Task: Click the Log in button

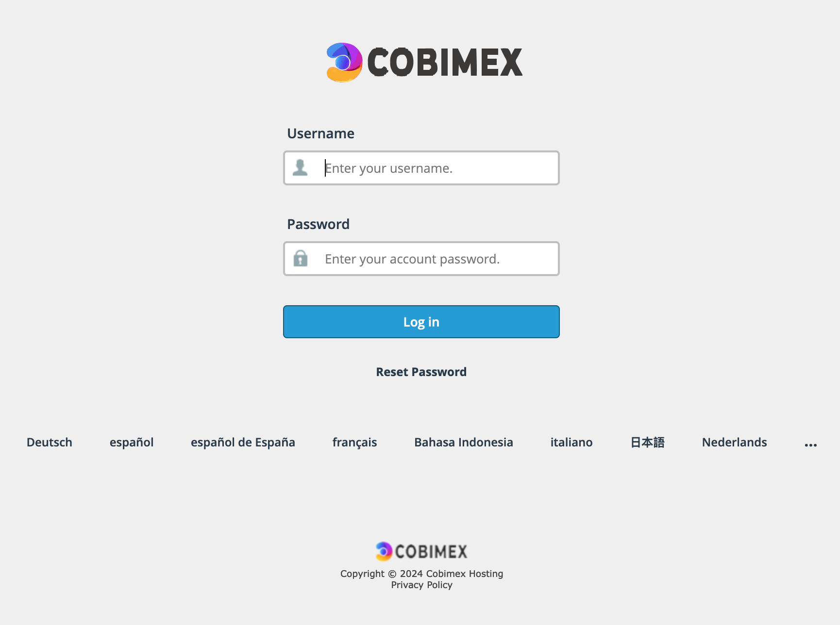Action: click(421, 321)
